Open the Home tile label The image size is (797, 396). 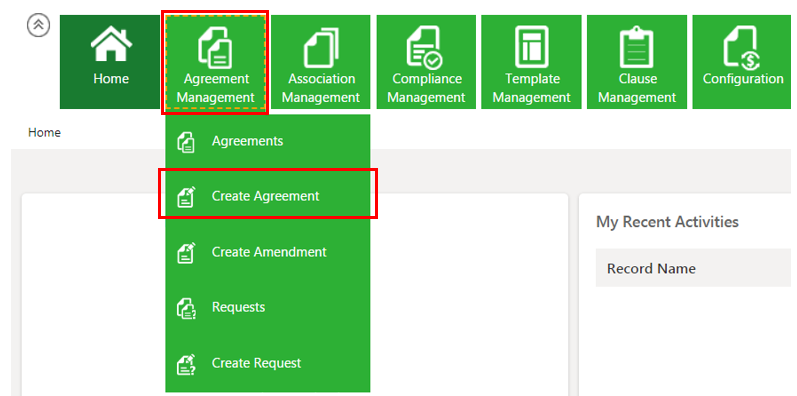pyautogui.click(x=111, y=79)
